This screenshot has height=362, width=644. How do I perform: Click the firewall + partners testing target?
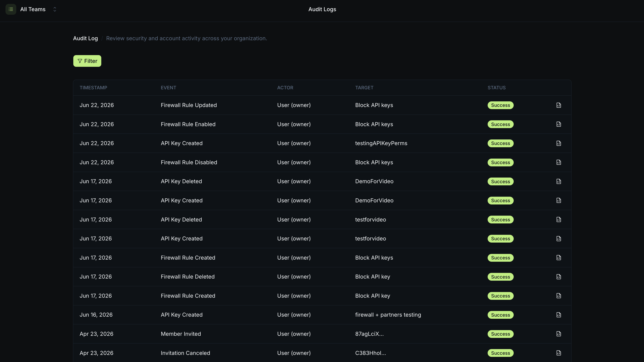pos(388,315)
